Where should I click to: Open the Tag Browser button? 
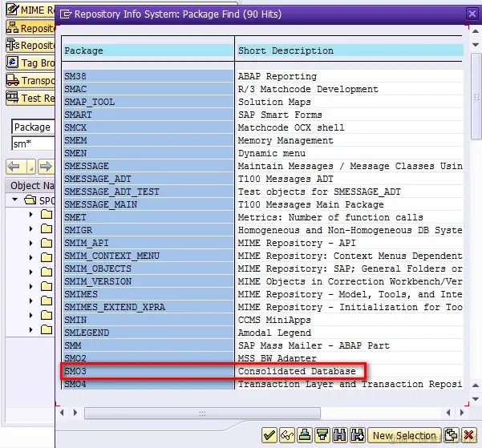pos(30,63)
